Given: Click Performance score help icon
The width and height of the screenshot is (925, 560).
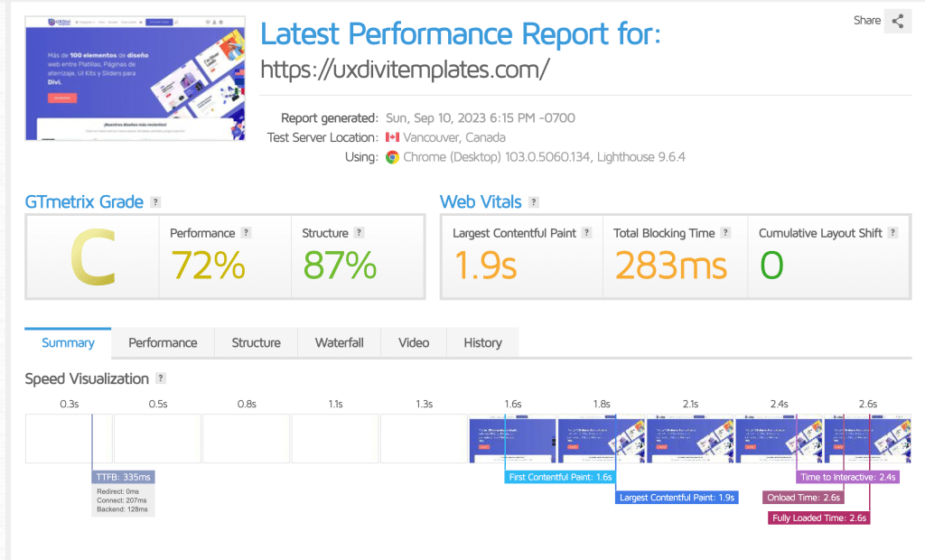Looking at the screenshot, I should (x=246, y=232).
